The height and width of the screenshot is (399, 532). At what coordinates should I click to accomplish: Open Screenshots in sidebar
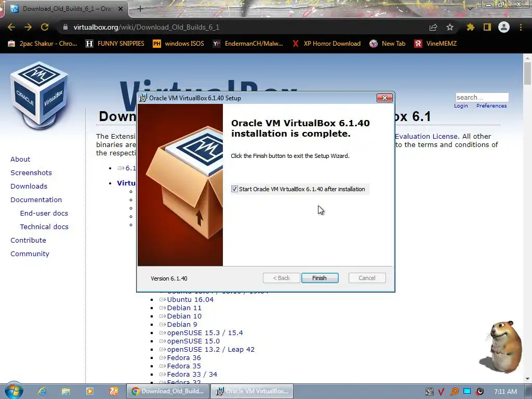(x=31, y=172)
